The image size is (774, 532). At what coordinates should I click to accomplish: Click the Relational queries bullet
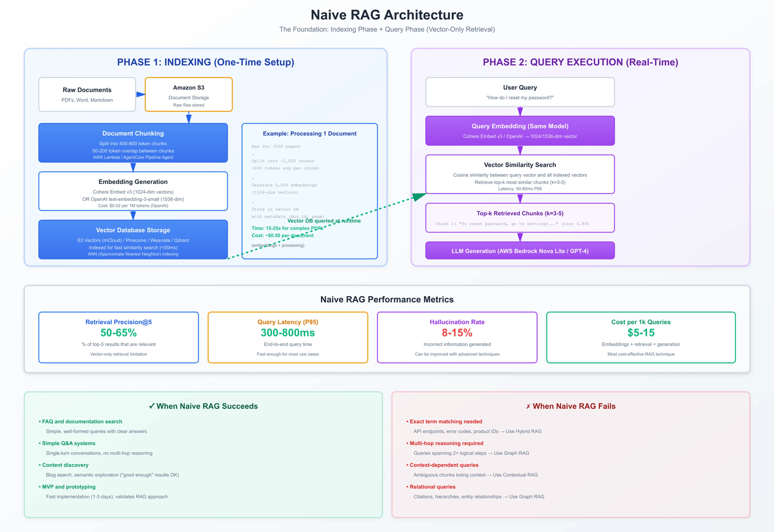431,487
